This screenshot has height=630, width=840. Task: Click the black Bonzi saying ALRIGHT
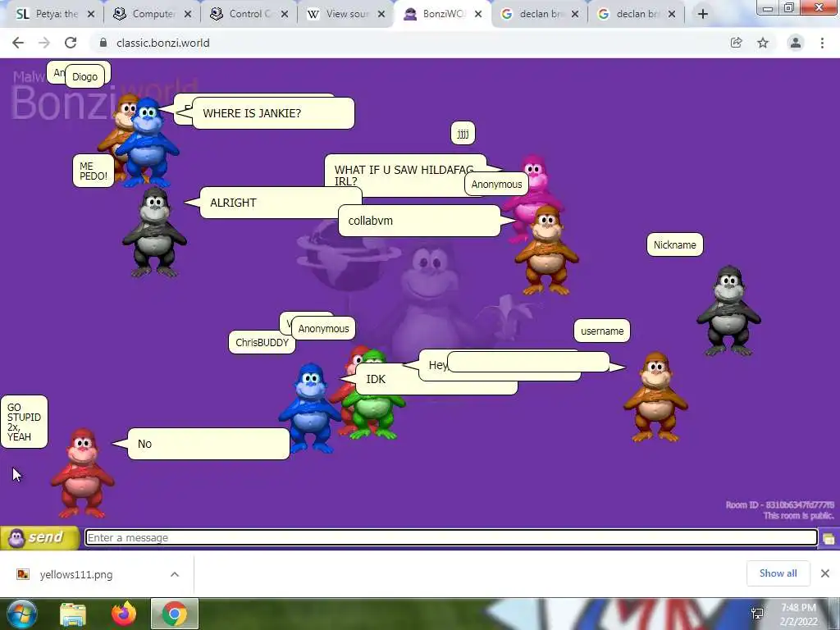[x=154, y=231]
